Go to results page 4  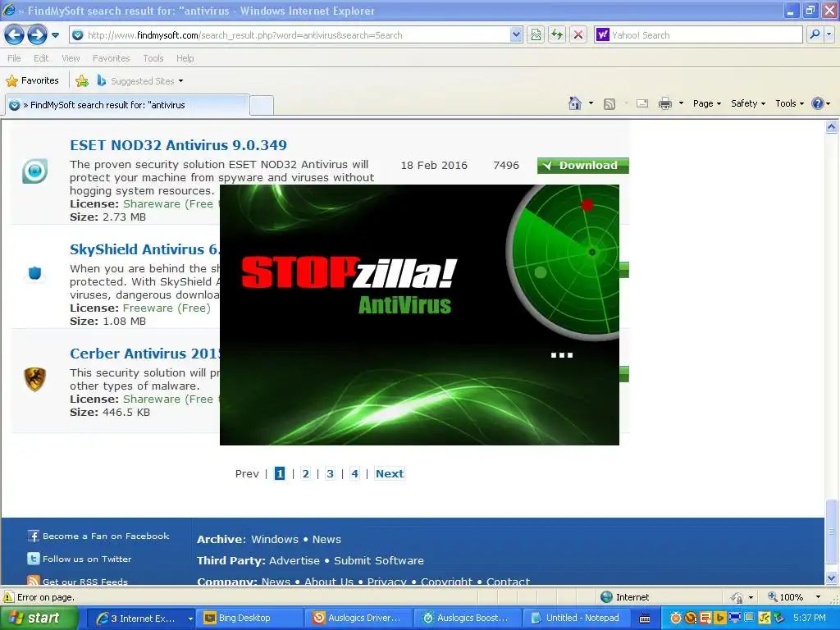(354, 473)
